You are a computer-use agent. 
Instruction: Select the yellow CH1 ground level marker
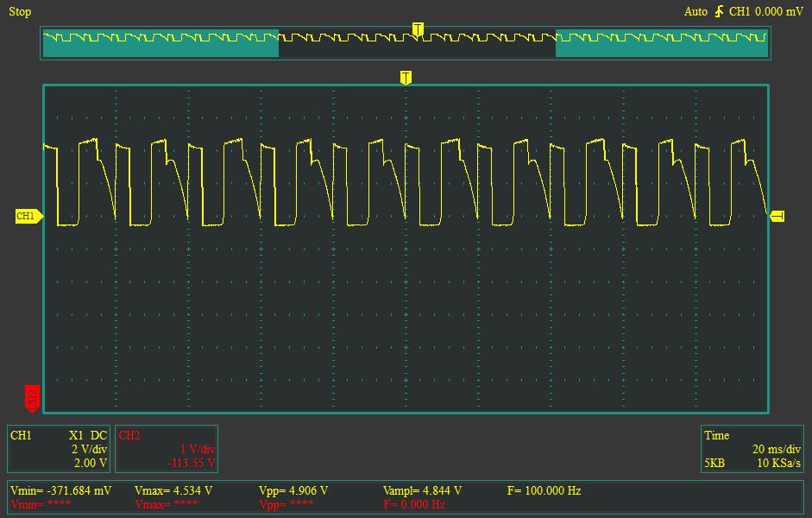(x=28, y=216)
